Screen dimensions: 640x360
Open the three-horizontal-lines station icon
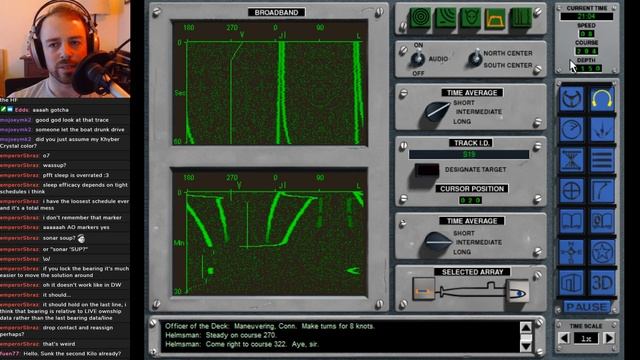[x=602, y=160]
